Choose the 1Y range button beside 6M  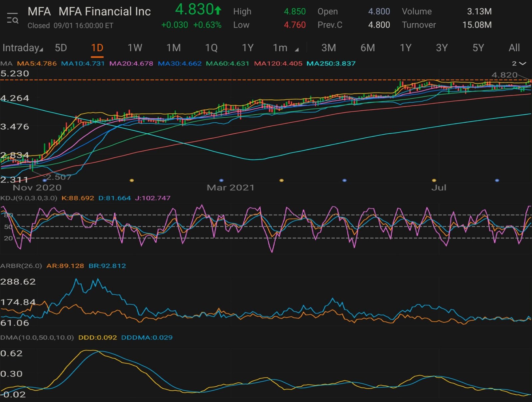pos(406,48)
